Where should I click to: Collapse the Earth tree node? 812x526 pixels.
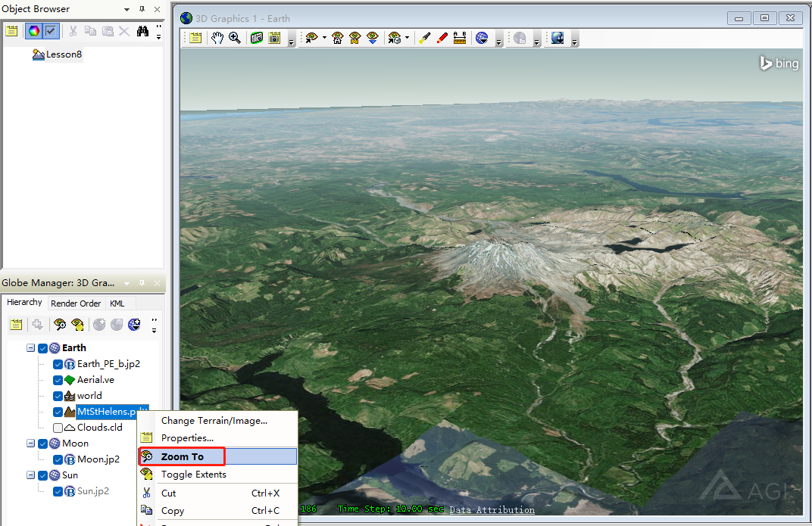pos(31,348)
